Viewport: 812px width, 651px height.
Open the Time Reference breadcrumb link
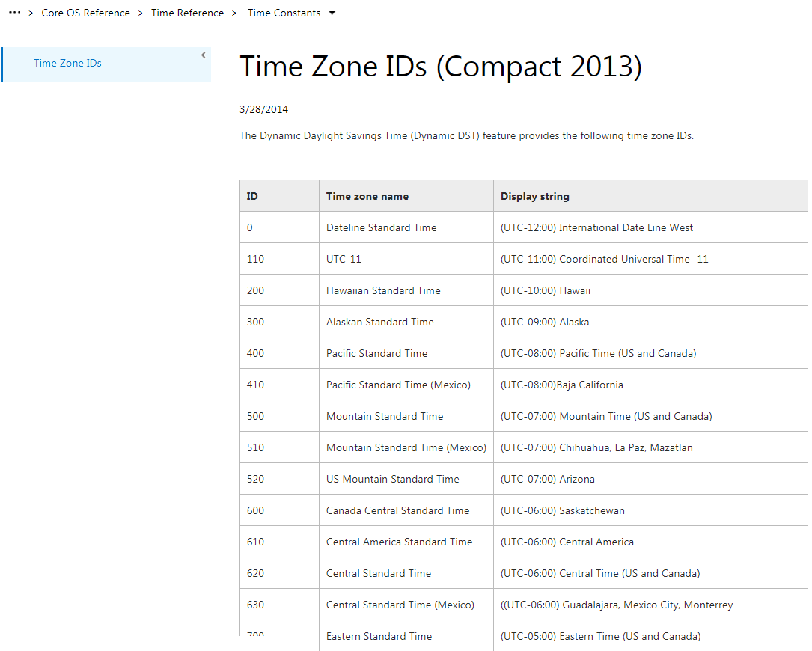tap(187, 13)
